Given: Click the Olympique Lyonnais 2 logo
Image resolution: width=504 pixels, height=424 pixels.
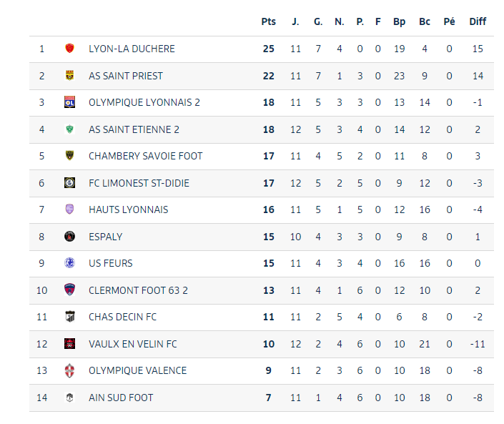Looking at the screenshot, I should click(70, 102).
